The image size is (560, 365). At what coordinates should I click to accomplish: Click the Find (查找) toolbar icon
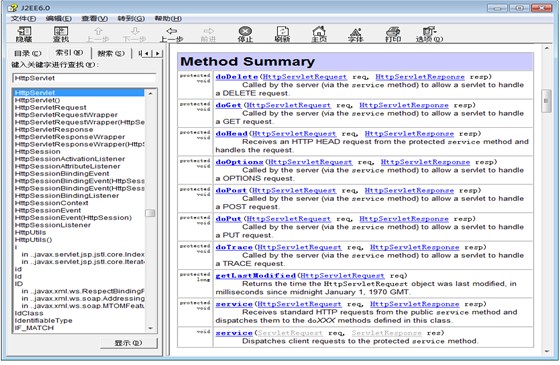click(61, 35)
